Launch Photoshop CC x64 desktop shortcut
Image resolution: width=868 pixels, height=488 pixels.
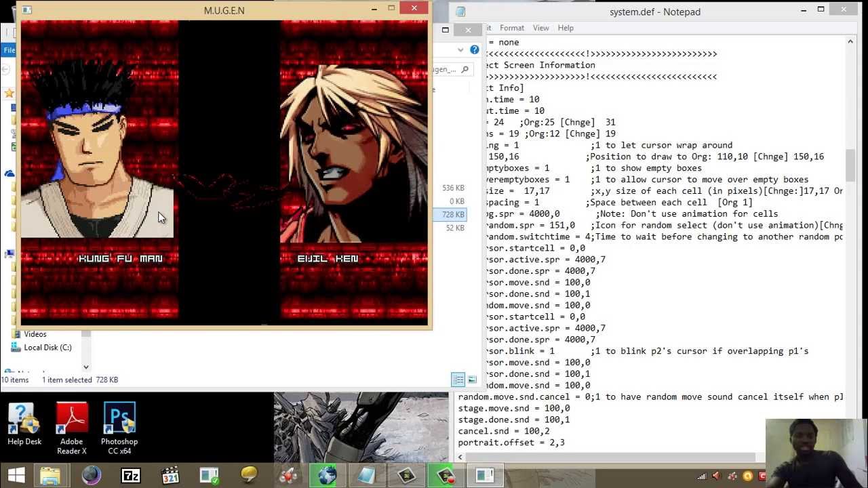pyautogui.click(x=119, y=429)
